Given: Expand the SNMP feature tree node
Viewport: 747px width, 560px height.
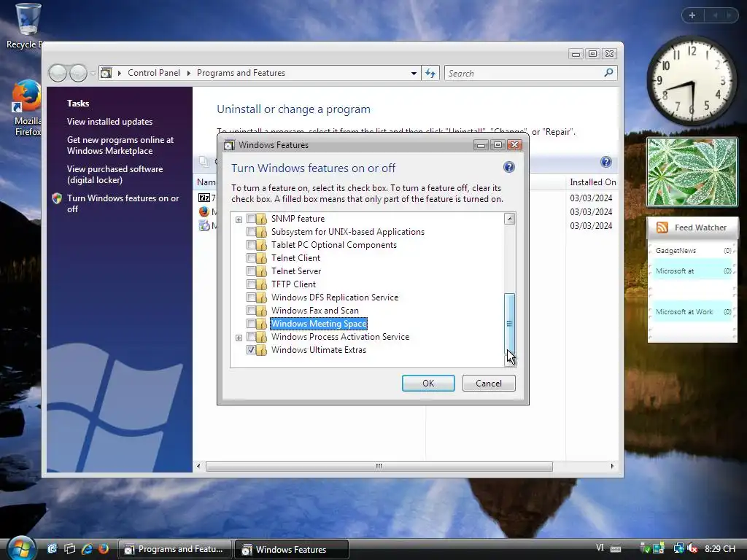Looking at the screenshot, I should pos(239,219).
